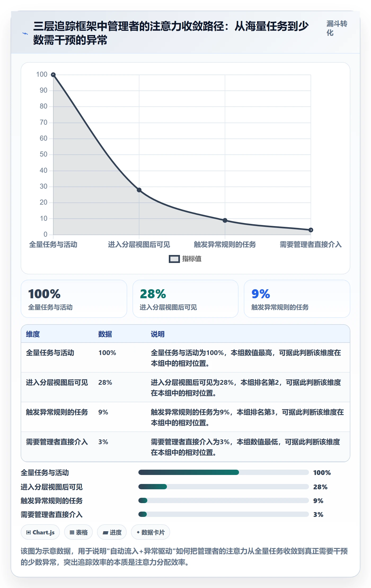Click the 说明 column header
Screen dimensions: 371x588
(x=158, y=334)
